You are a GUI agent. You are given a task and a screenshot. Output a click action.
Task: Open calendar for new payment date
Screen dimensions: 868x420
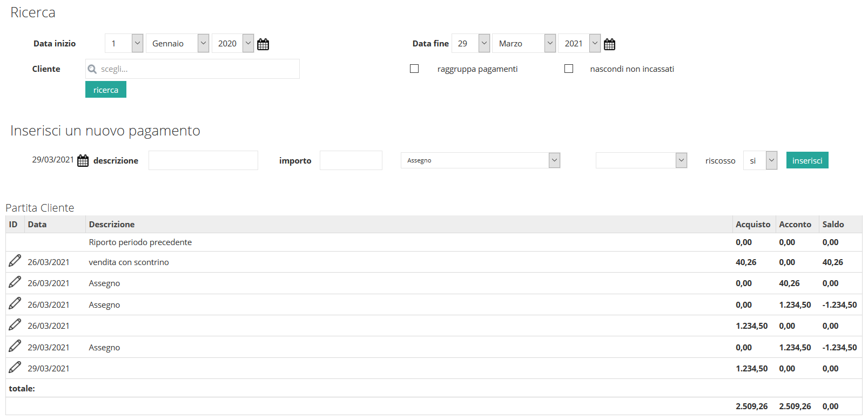(x=83, y=161)
